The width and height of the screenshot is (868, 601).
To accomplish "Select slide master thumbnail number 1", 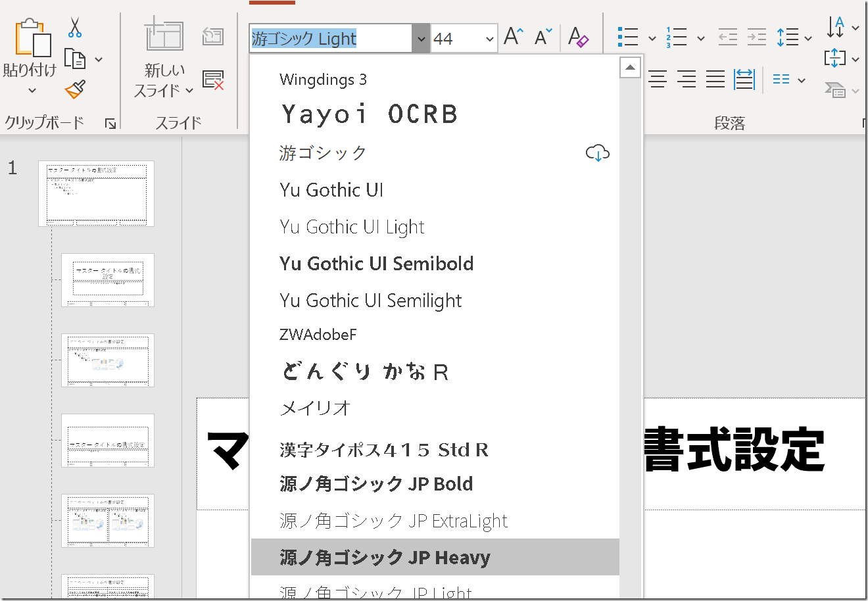I will click(96, 193).
